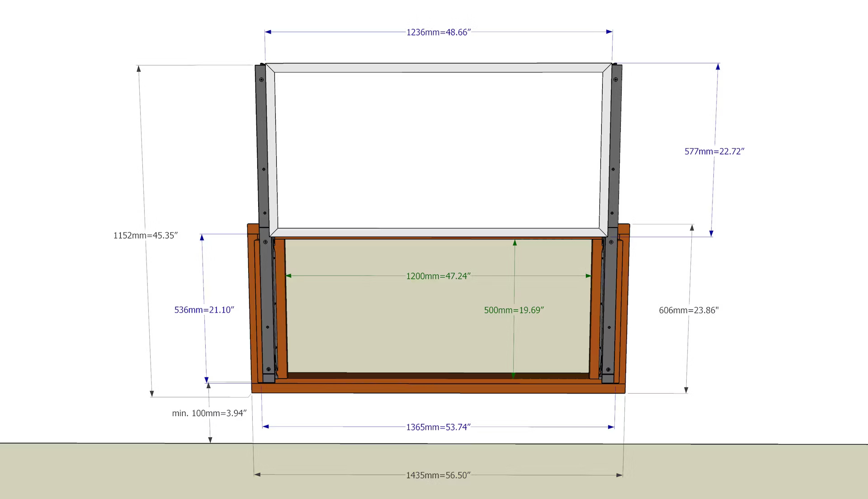The image size is (868, 499).
Task: Click the green 1200mm=47.24" width label
Action: click(x=438, y=276)
